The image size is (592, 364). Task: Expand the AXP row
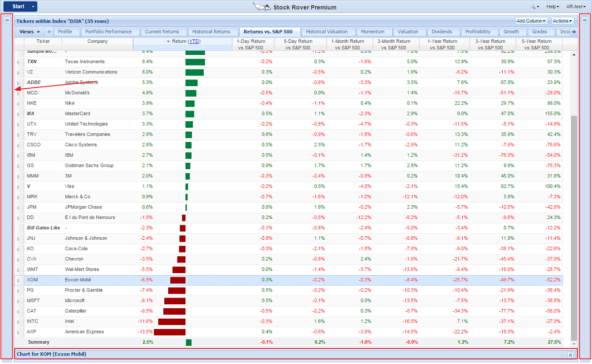pyautogui.click(x=19, y=332)
